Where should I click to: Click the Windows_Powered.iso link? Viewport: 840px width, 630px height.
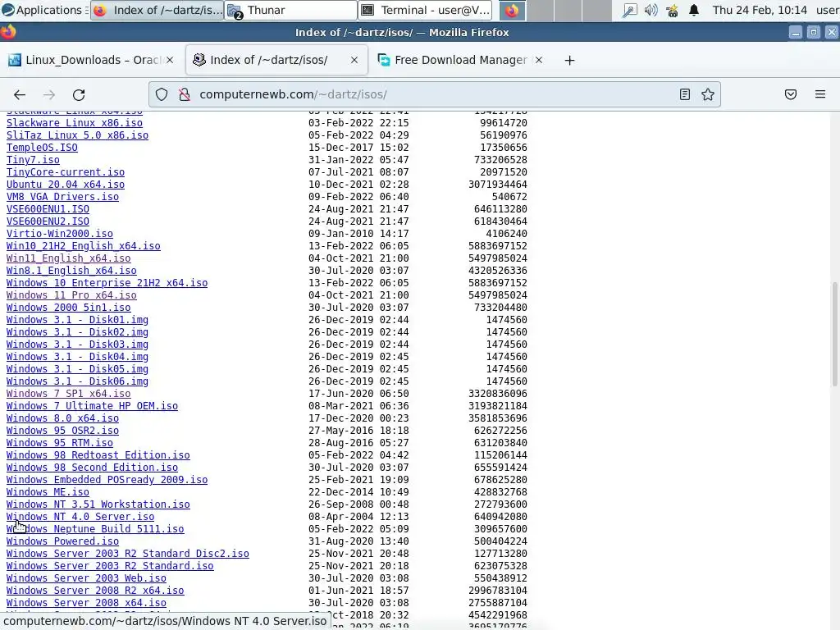click(x=62, y=542)
